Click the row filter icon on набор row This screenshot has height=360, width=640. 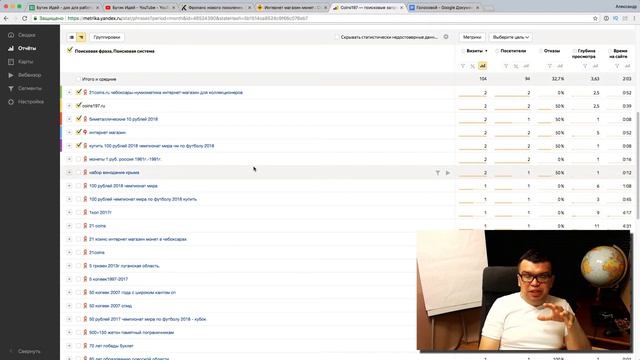click(x=438, y=173)
